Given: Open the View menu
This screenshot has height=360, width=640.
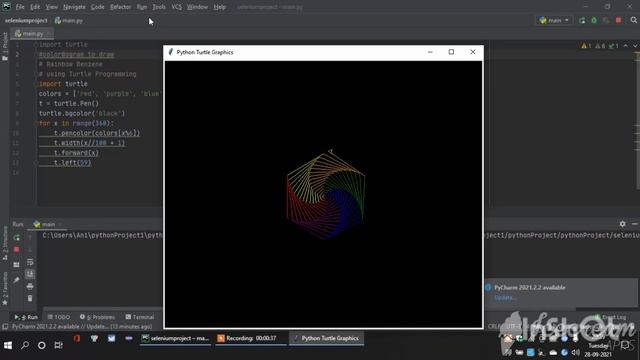Looking at the screenshot, I should [x=51, y=7].
